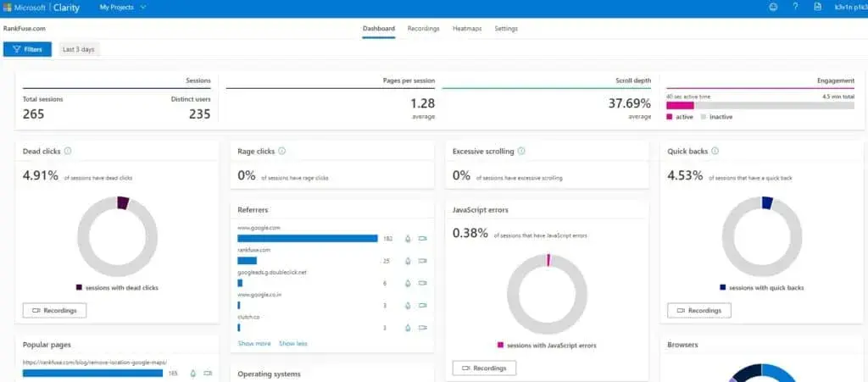The width and height of the screenshot is (868, 382).
Task: Open recordings for clutch.co referrer
Action: 423,327
